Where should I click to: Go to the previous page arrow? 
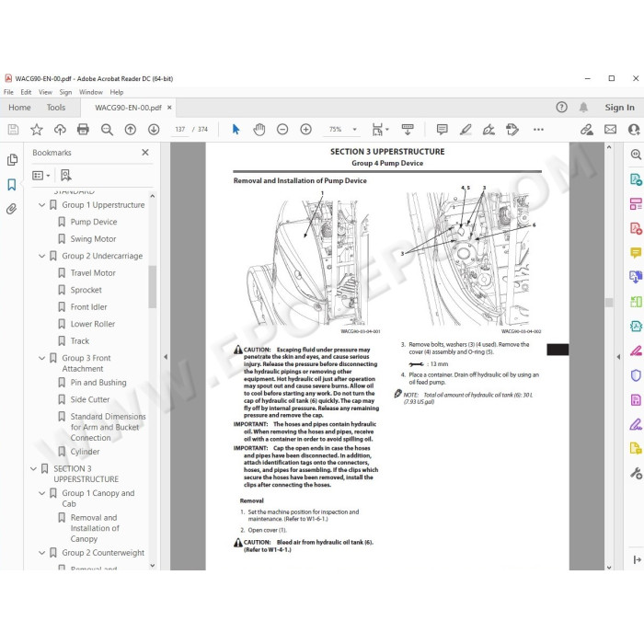point(131,130)
